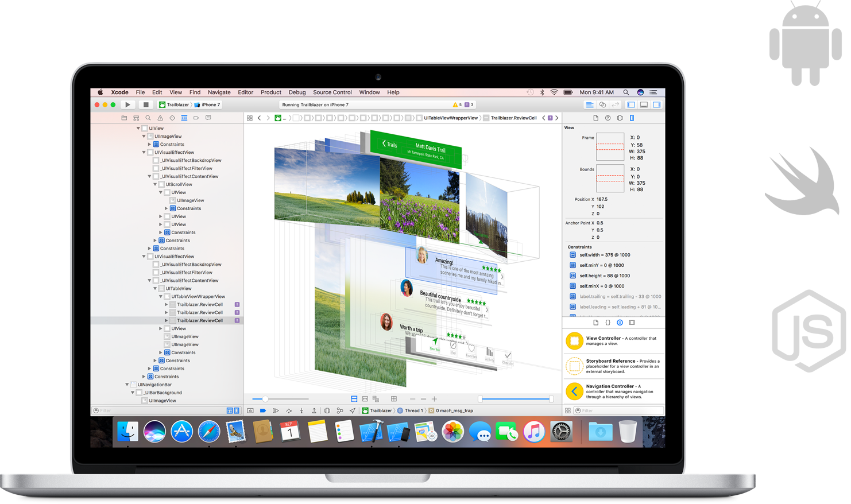Toggle Show Constraints on the canvas
This screenshot has height=504, width=851.
pyautogui.click(x=365, y=399)
